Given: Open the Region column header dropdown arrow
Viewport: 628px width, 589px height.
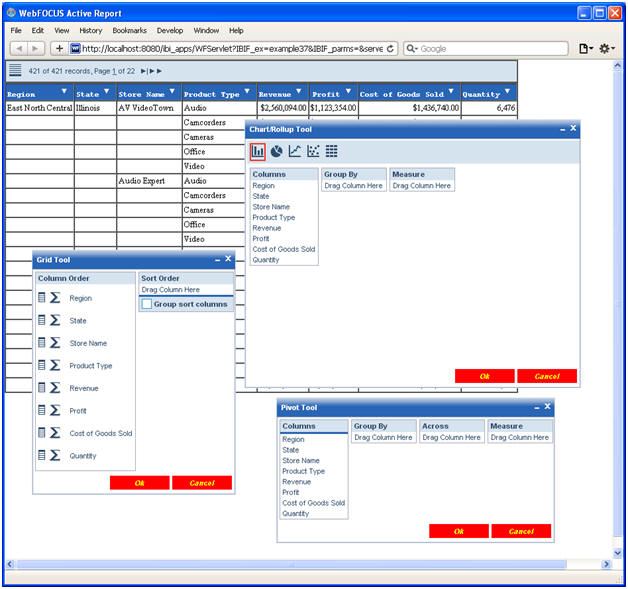Looking at the screenshot, I should [x=64, y=91].
